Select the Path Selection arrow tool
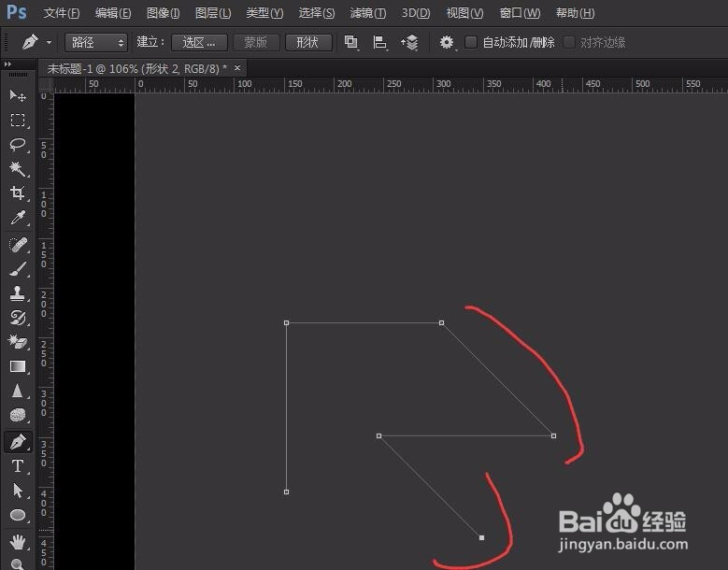 coord(18,491)
